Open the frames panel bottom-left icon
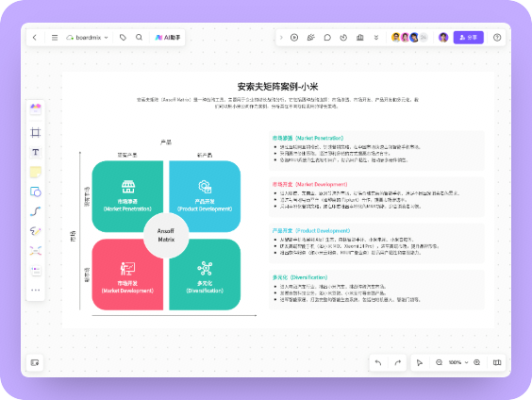Image resolution: width=532 pixels, height=400 pixels. [35, 362]
